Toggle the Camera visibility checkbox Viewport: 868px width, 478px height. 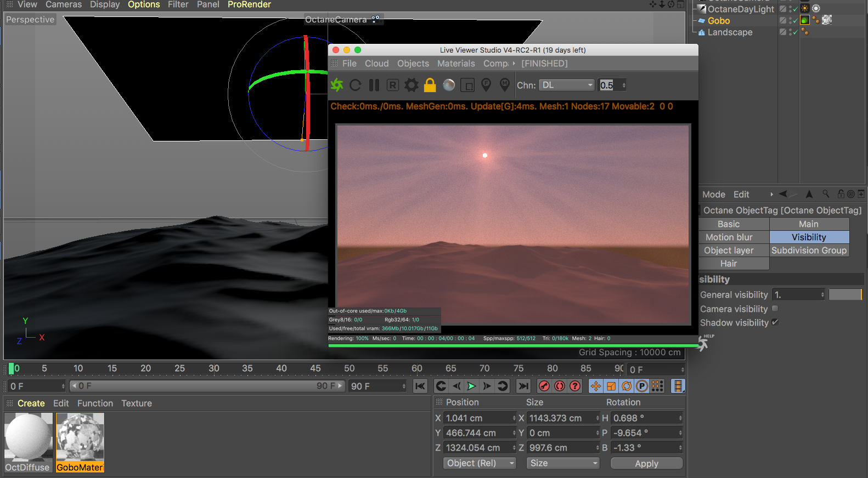pyautogui.click(x=775, y=309)
